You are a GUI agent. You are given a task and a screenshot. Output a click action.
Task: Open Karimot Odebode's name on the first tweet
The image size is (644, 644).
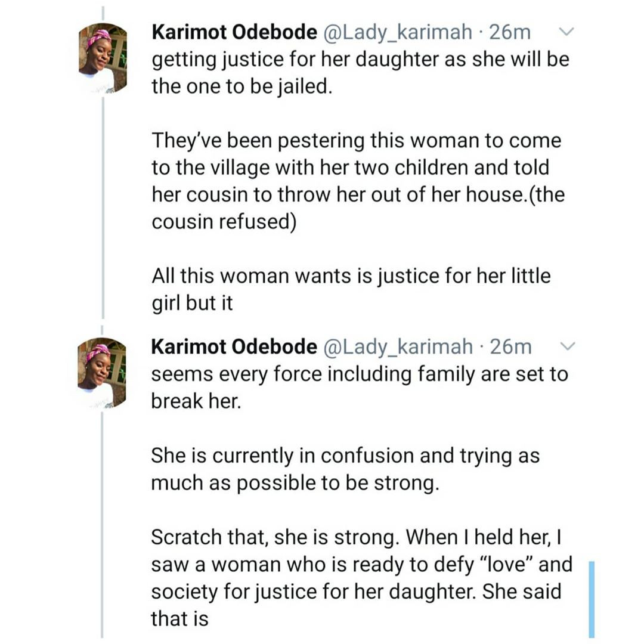click(234, 32)
